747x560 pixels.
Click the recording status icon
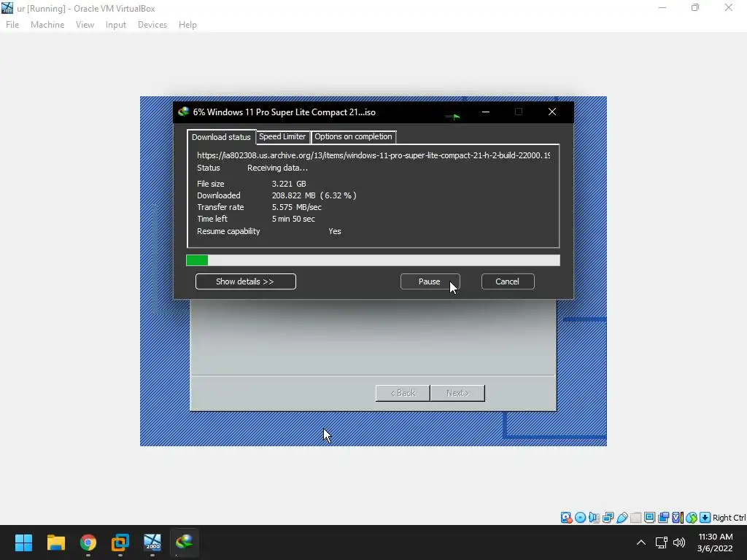[663, 518]
